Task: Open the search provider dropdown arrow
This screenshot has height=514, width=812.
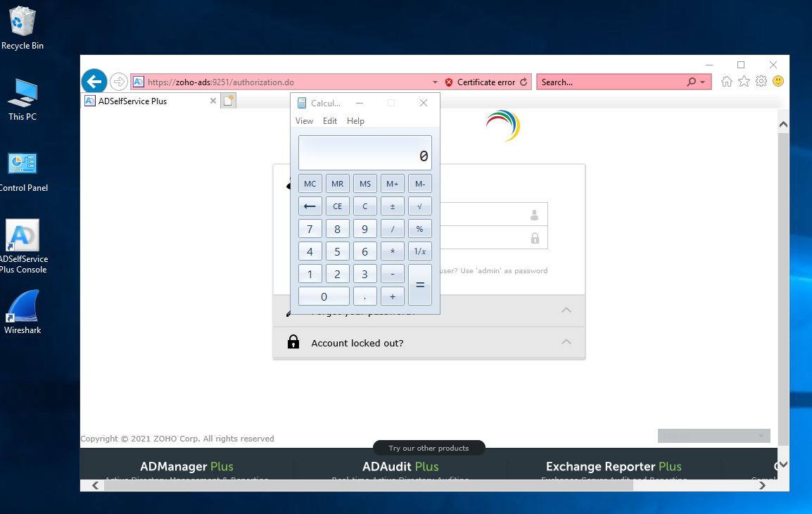Action: (702, 82)
